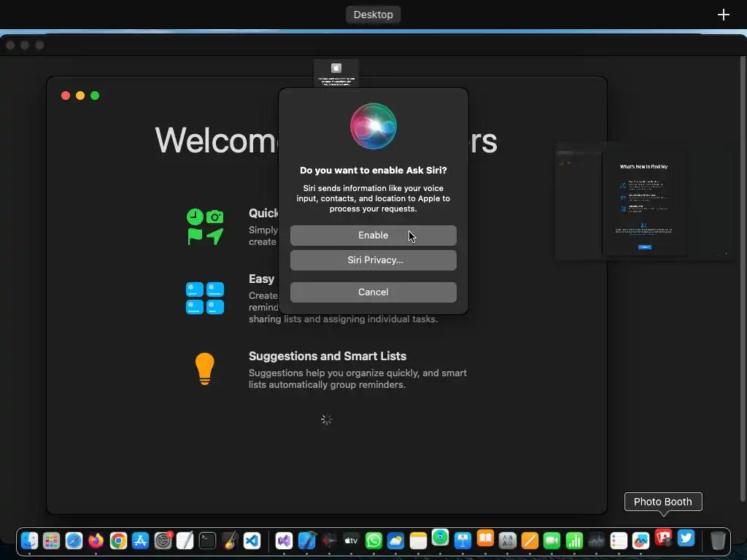The height and width of the screenshot is (560, 747).
Task: Open Google Chrome in the Dock
Action: (118, 541)
